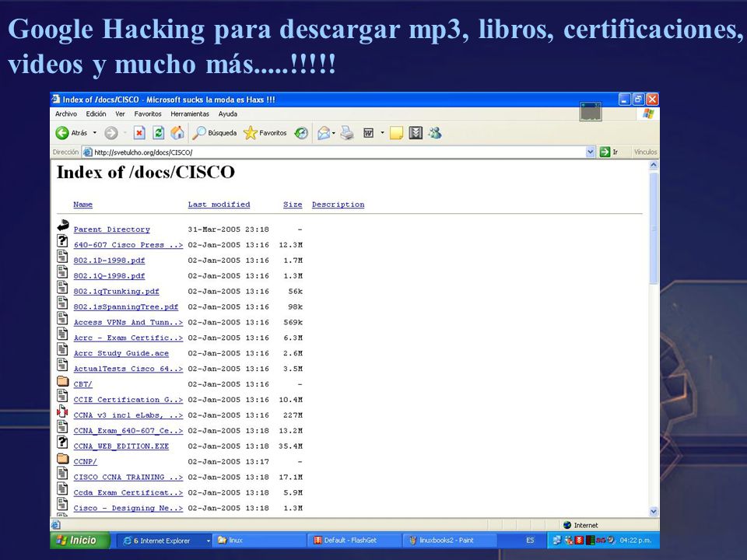Open the Messenger people icon
Viewport: 747px width, 560px height.
click(434, 133)
